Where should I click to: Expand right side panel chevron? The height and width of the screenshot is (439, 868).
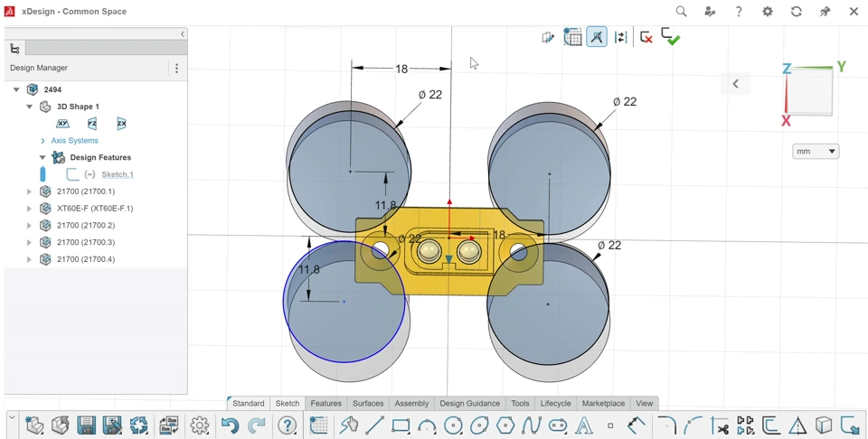point(735,84)
